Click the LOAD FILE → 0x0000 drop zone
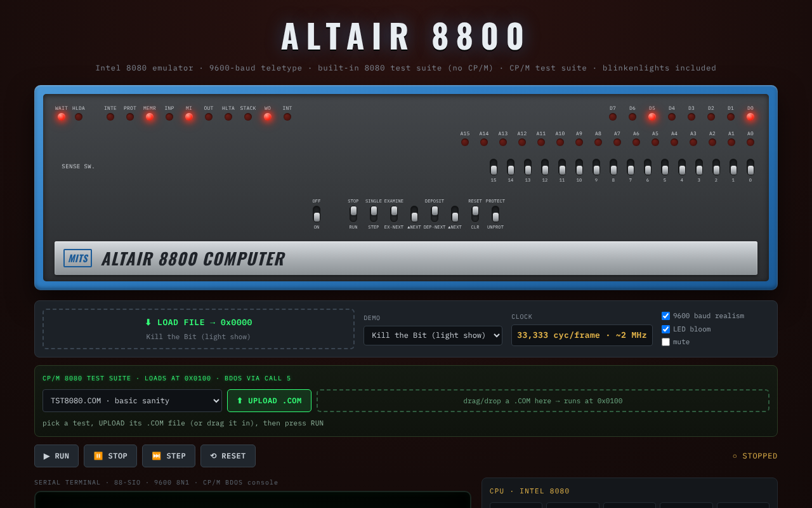Viewport: 812px width, 508px height. 199,329
